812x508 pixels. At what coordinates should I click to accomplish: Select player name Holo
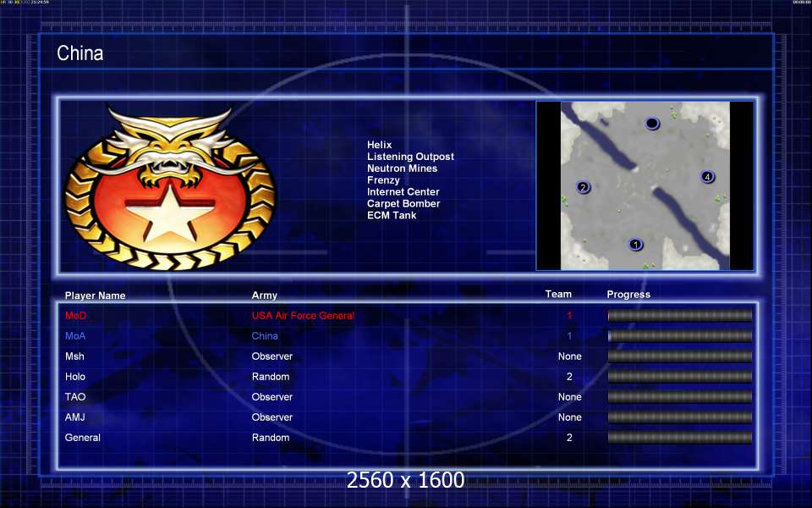tap(75, 376)
